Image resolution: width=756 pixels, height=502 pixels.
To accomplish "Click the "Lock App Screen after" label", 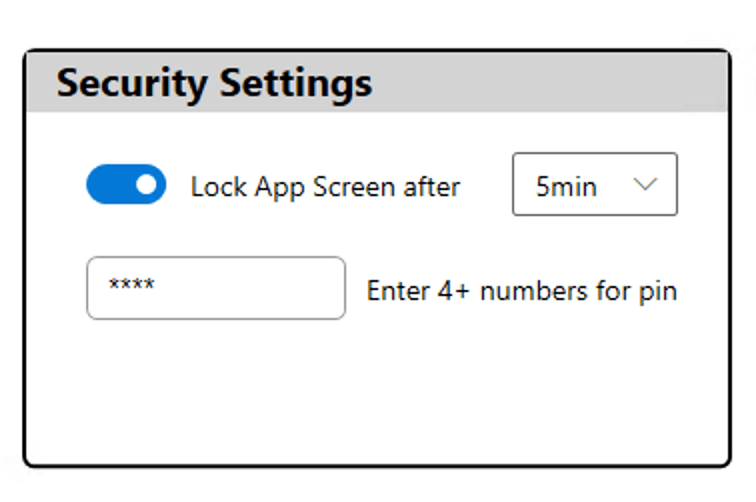I will point(325,187).
